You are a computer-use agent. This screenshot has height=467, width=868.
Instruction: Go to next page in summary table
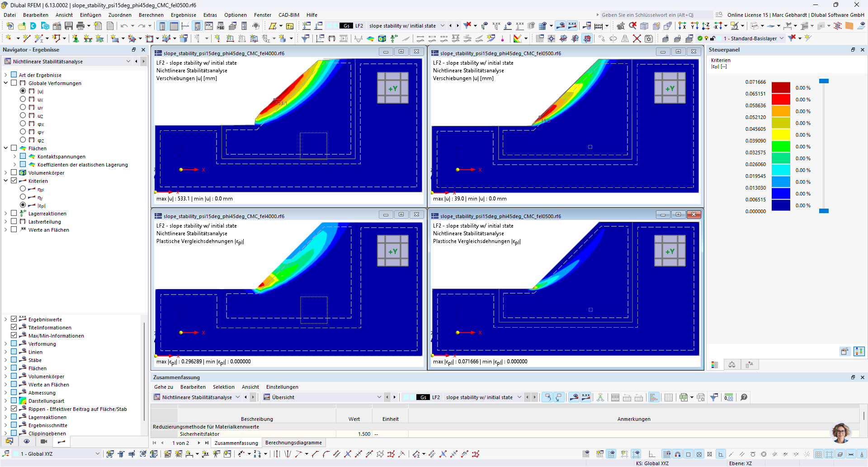tap(199, 443)
